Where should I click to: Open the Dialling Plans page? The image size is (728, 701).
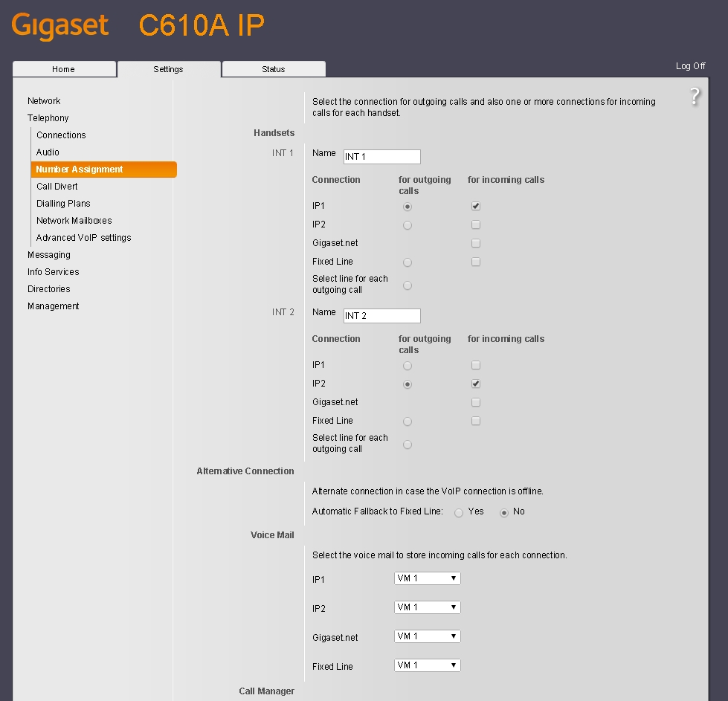64,204
